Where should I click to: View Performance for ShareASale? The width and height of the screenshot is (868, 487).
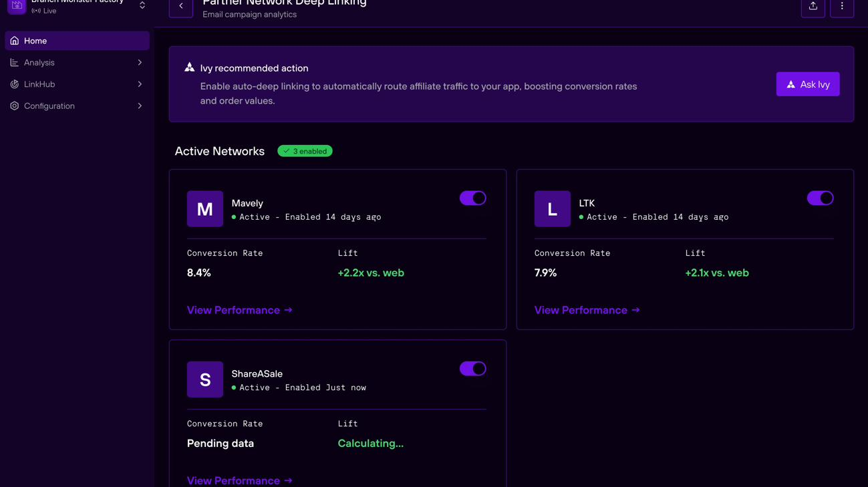[240, 480]
